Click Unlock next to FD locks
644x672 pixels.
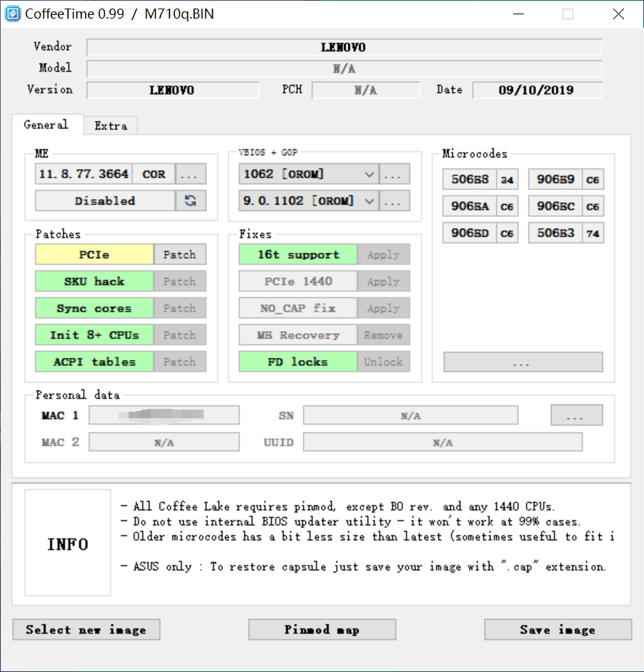click(x=384, y=362)
